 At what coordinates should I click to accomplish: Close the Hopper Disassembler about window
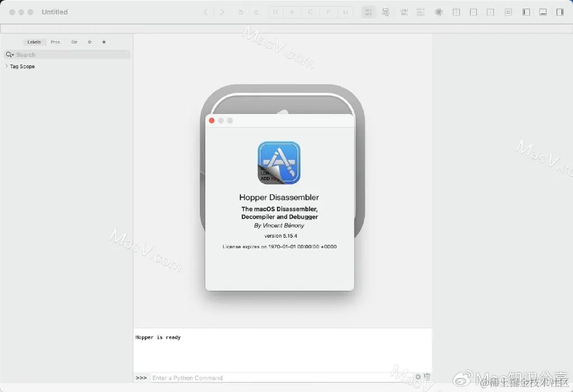[212, 121]
